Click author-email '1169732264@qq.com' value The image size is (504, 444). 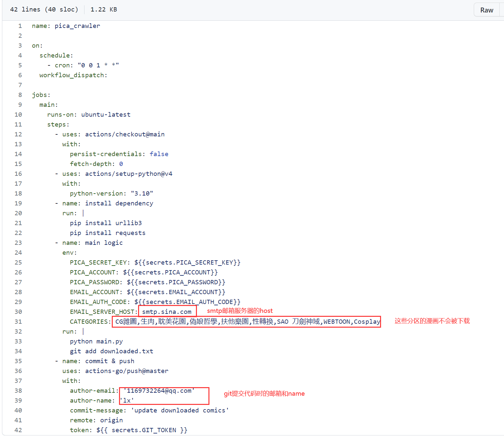[x=159, y=391]
